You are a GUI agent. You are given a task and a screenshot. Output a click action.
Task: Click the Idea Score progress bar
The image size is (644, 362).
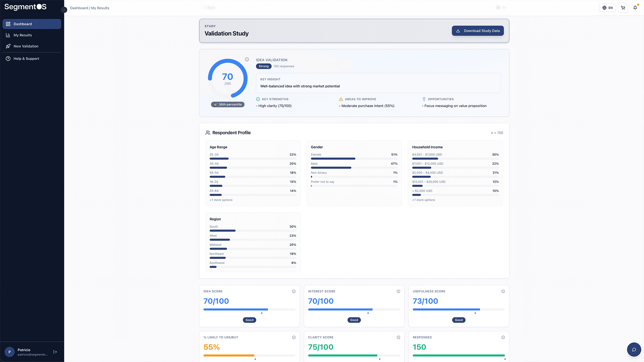click(249, 309)
